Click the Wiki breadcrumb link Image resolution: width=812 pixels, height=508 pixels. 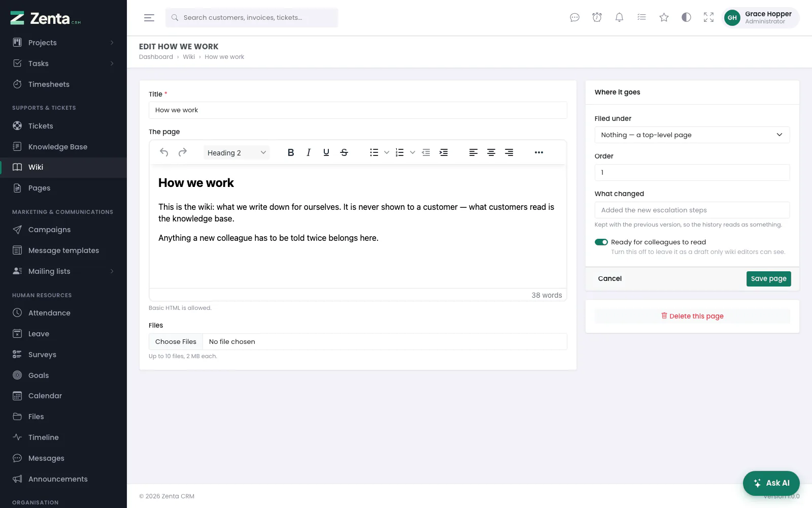189,57
